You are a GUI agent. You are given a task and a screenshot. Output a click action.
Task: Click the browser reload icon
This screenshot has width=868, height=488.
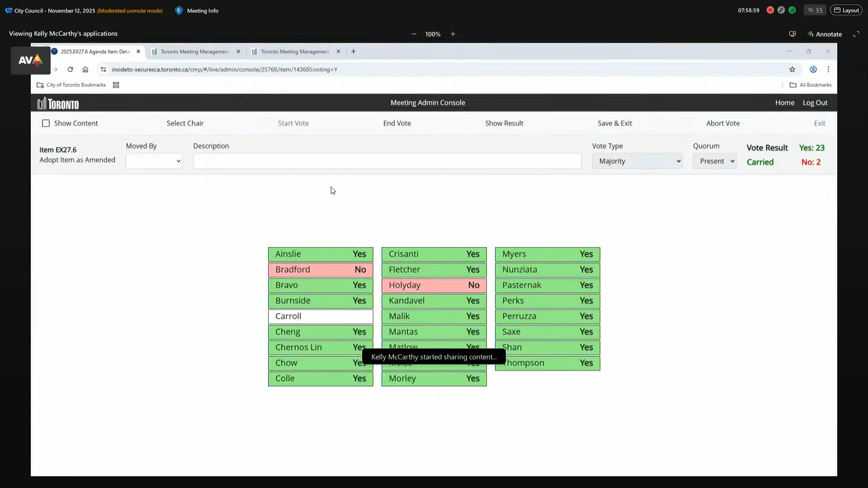(x=70, y=70)
